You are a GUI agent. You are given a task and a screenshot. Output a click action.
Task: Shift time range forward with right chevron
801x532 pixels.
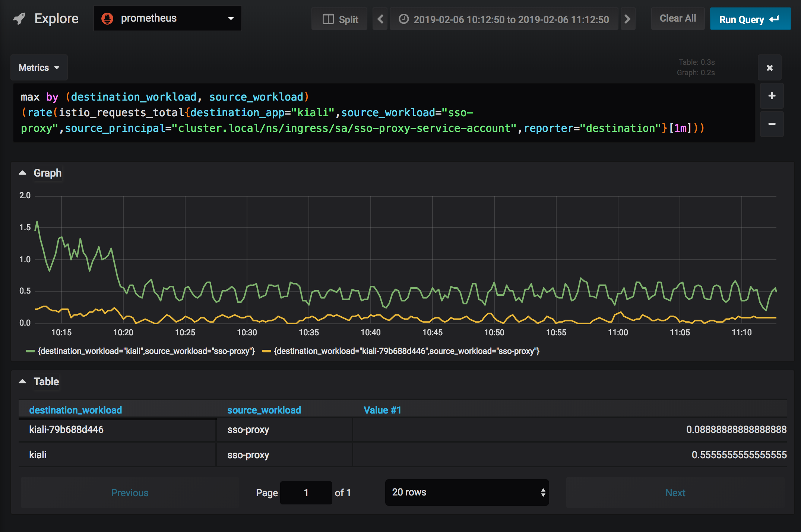tap(628, 19)
